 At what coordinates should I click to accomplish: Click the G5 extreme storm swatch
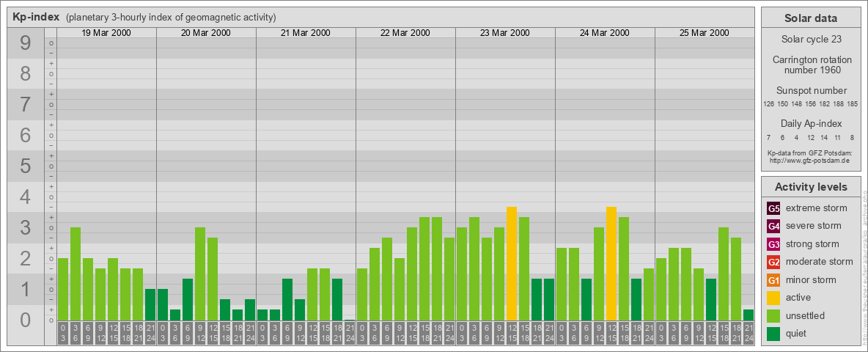coord(774,209)
